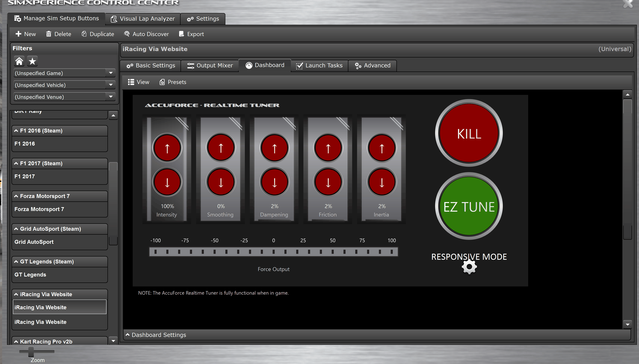Viewport: 639px width, 364px height.
Task: Select the F1 2016 setup
Action: tap(60, 144)
